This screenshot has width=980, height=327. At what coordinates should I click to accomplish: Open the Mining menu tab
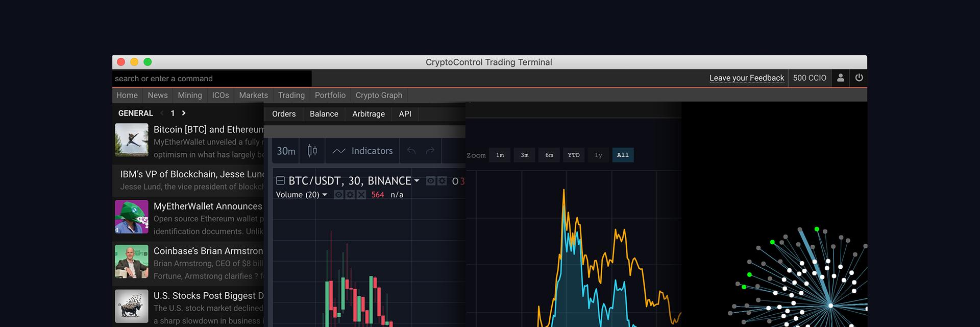190,95
